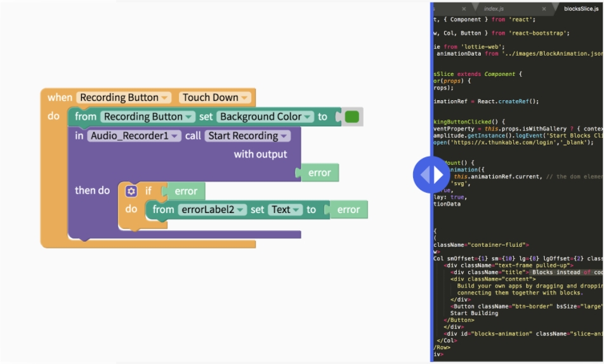604x364 pixels.
Task: Select the error block after set Text to
Action: point(348,209)
